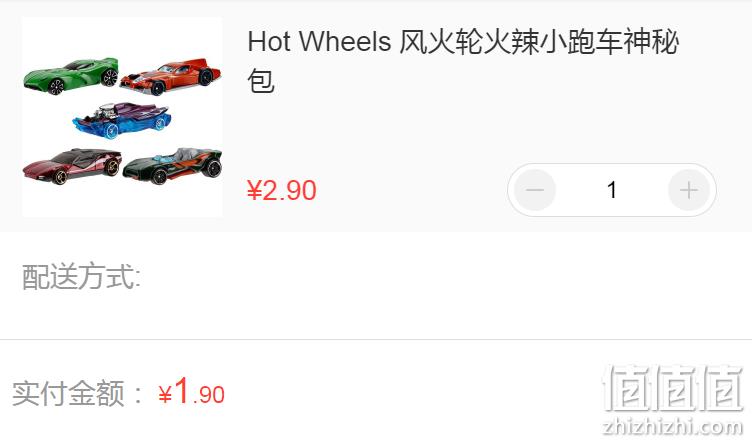Tap the yen symbol in the payable amount
This screenshot has height=444, width=752.
(165, 395)
